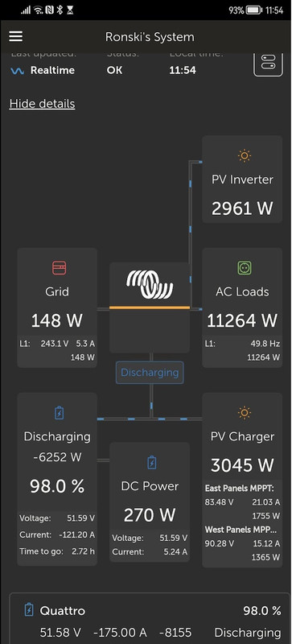Viewport: 292px width, 644px height.
Task: Tap the 49.8 Hz frequency reading
Action: click(x=265, y=344)
